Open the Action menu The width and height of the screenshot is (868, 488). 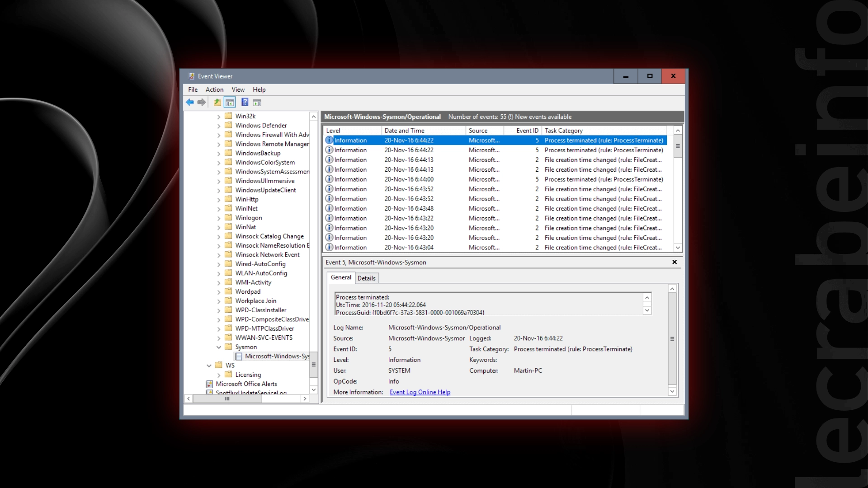(x=214, y=89)
